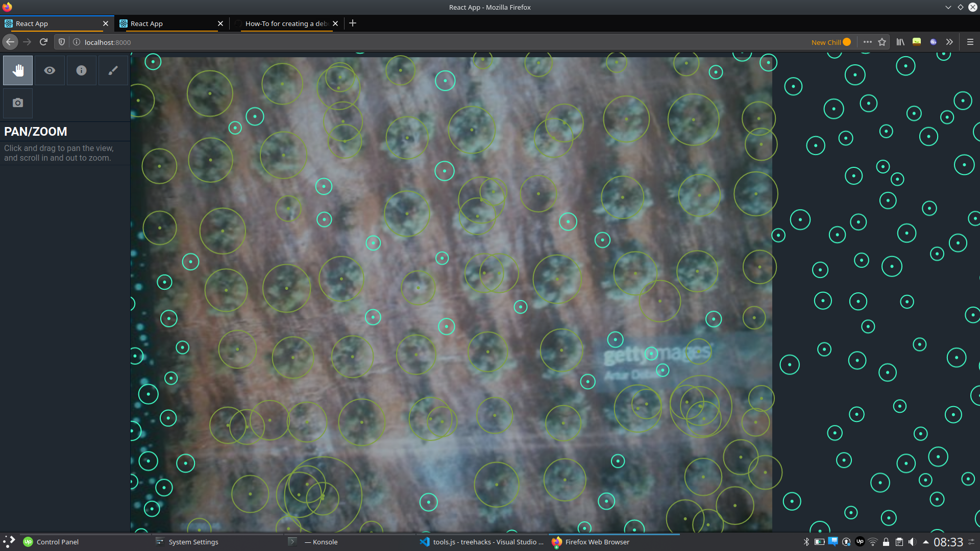Expand the toolbar overflow chevron
The image size is (980, 551).
[x=949, y=42]
